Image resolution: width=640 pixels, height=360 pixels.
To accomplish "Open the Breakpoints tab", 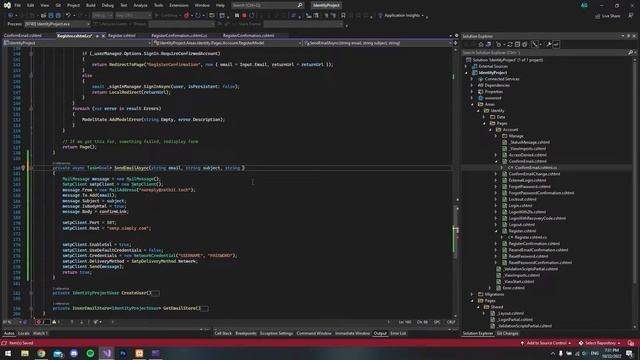I will coord(246,333).
